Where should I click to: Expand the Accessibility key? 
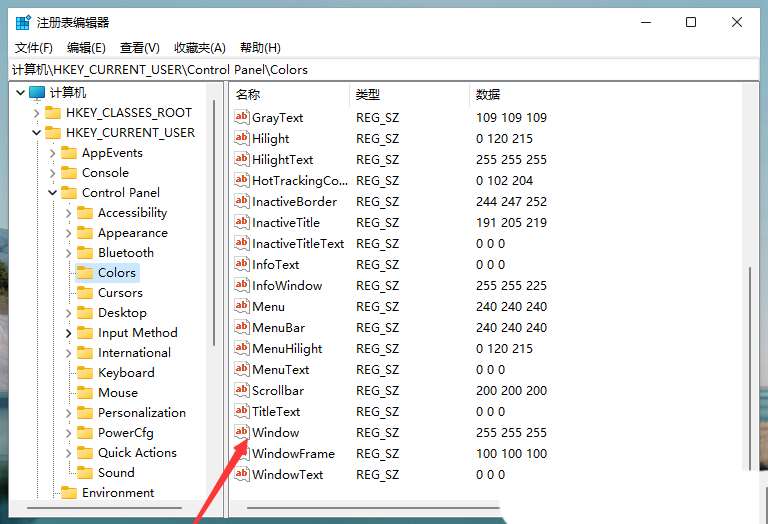pyautogui.click(x=69, y=214)
